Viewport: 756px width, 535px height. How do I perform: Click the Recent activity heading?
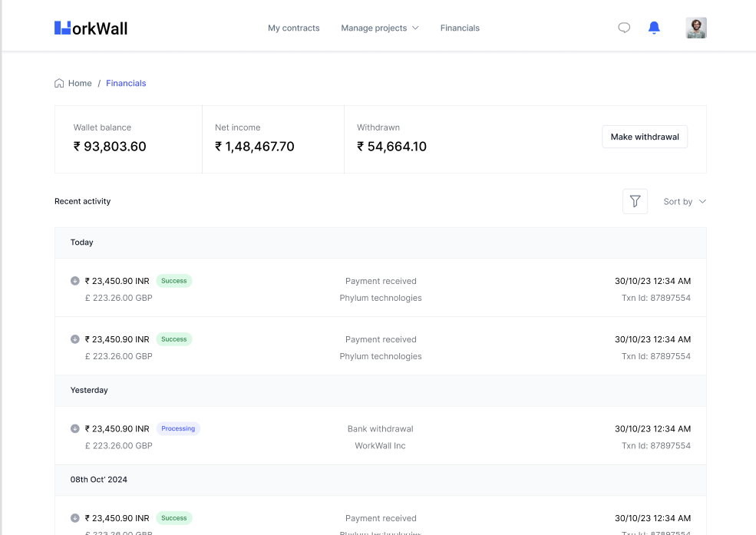pos(82,201)
